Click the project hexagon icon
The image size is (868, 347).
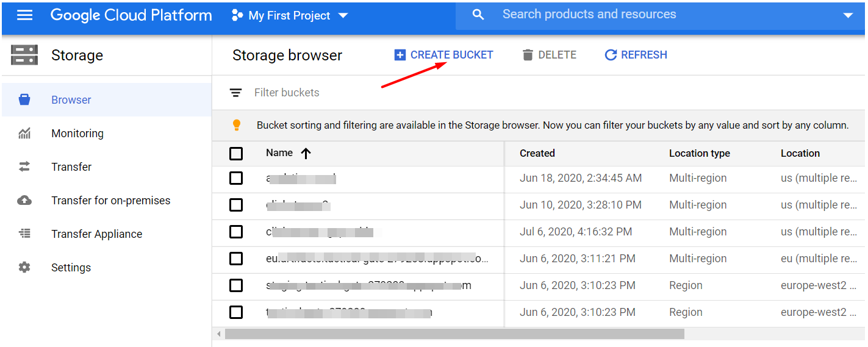tap(237, 15)
